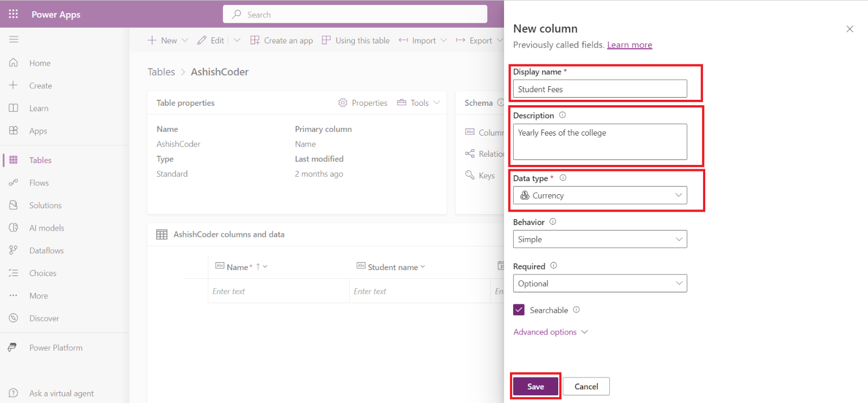
Task: Click the Description info icon
Action: pos(562,115)
